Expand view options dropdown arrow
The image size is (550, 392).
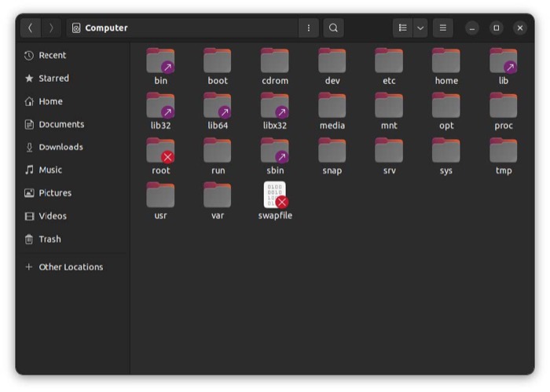click(x=420, y=27)
